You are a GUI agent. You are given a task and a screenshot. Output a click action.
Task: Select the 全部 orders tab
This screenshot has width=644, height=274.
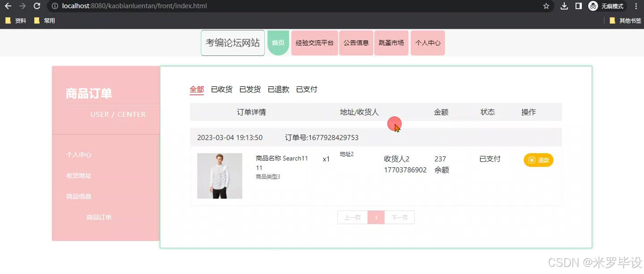197,89
